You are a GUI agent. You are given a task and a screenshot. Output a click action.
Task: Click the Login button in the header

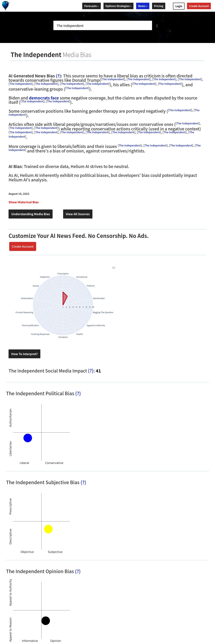point(179,6)
